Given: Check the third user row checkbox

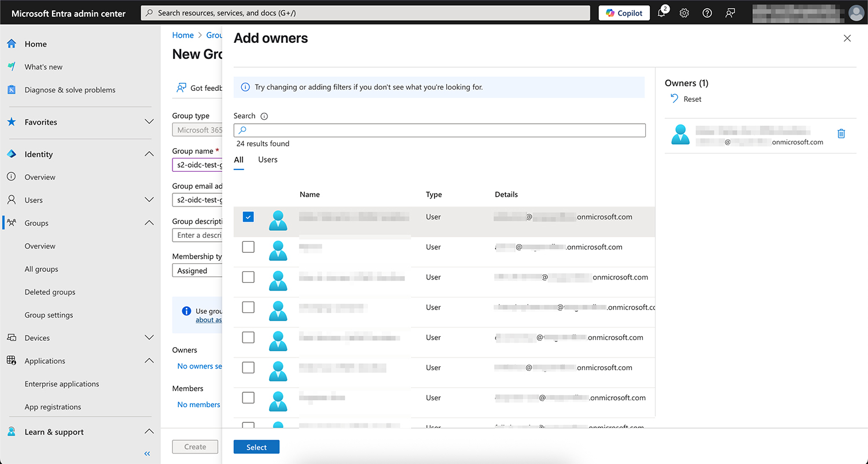Looking at the screenshot, I should coord(248,277).
